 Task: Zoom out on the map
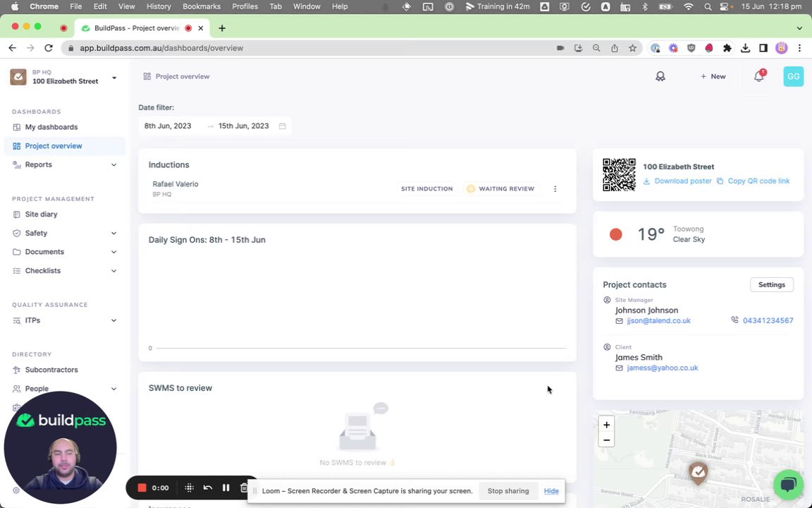(x=606, y=440)
